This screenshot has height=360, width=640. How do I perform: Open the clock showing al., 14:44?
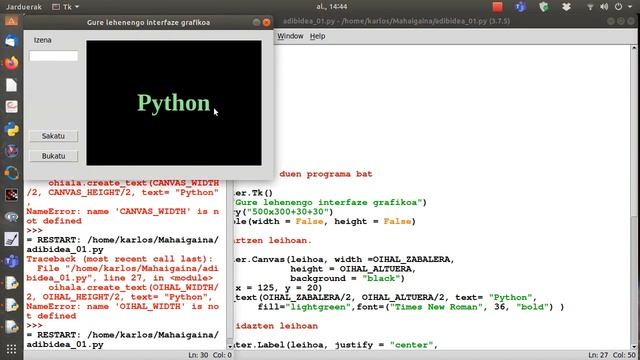click(x=331, y=7)
